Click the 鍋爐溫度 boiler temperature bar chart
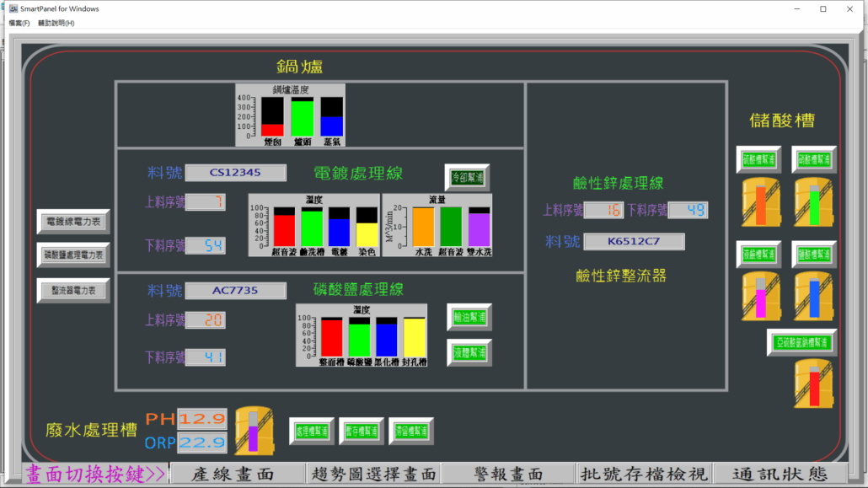The image size is (868, 488). coord(291,115)
